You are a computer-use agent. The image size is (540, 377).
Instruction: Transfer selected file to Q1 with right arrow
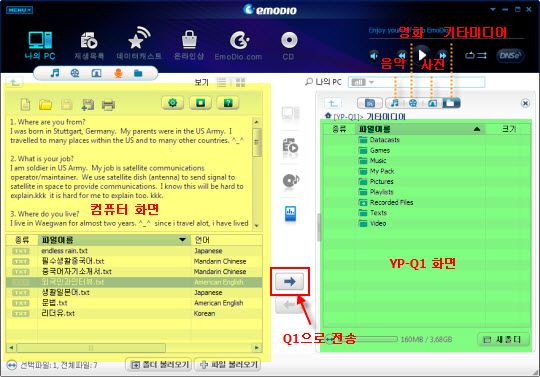[290, 282]
